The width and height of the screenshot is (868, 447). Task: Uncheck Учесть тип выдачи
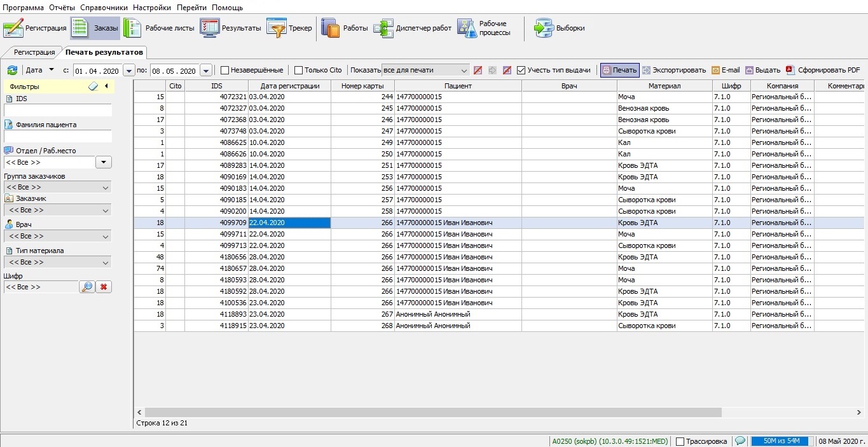click(x=521, y=71)
